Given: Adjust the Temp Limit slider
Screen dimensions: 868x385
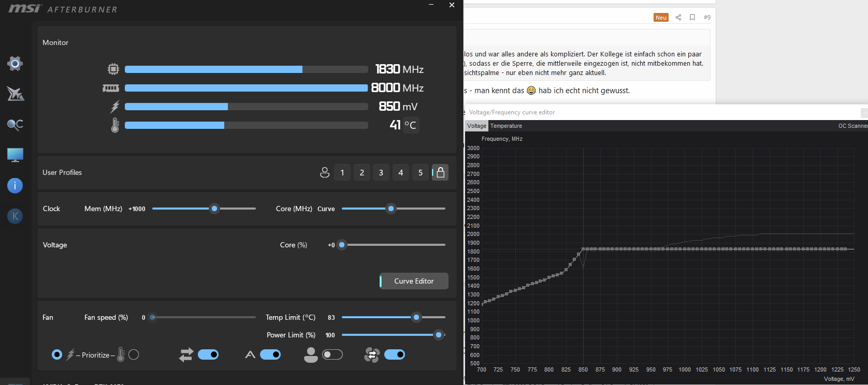Looking at the screenshot, I should tap(416, 317).
